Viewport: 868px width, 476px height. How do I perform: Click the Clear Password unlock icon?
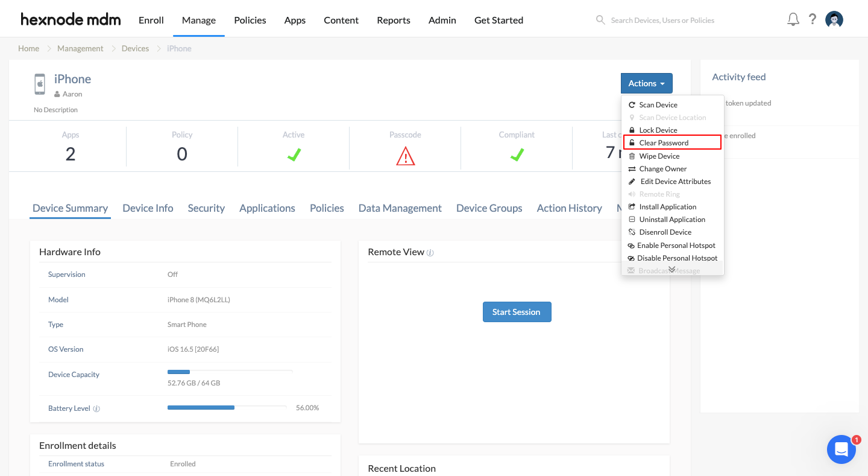tap(632, 143)
